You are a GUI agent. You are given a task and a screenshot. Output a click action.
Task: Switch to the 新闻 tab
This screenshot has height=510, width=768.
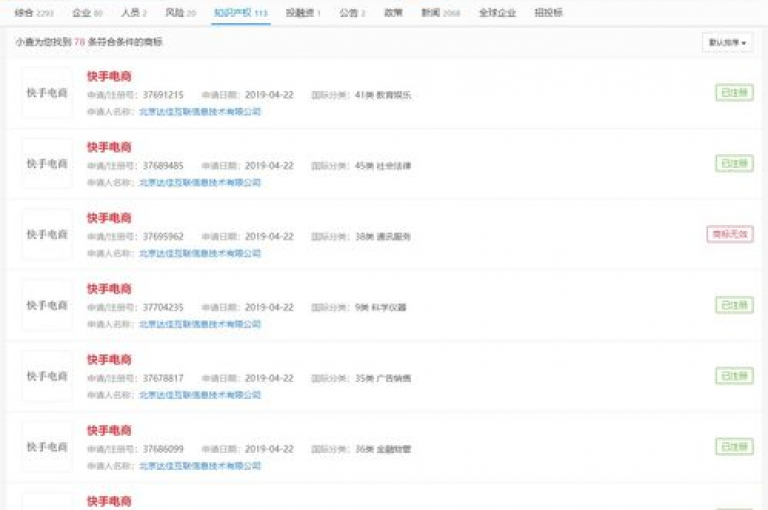tap(440, 13)
